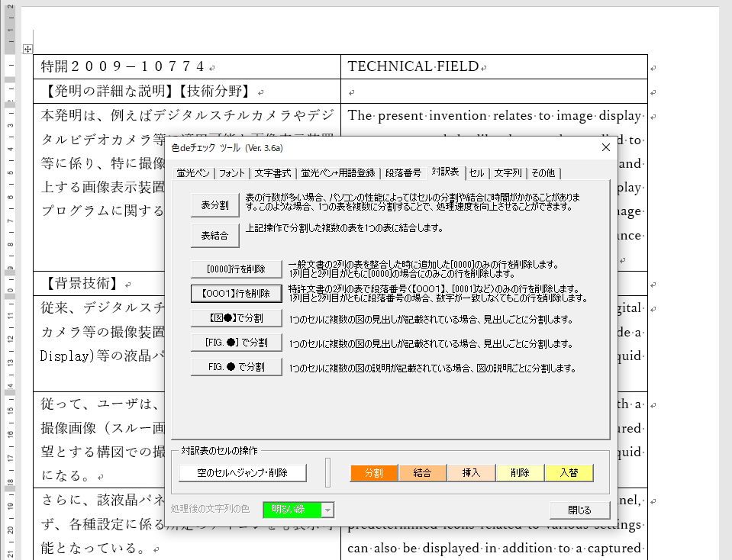Go to the 段落番号 tab

tap(403, 172)
